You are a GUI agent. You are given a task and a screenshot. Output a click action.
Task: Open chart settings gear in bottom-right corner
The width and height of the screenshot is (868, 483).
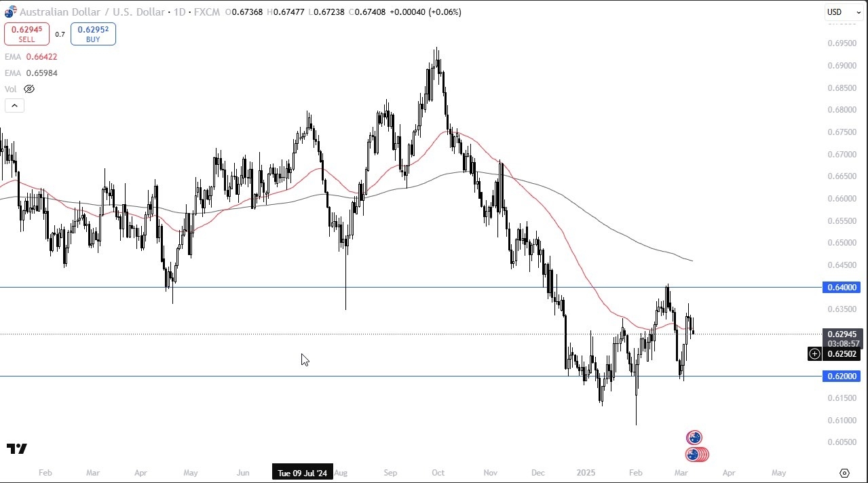pos(844,473)
